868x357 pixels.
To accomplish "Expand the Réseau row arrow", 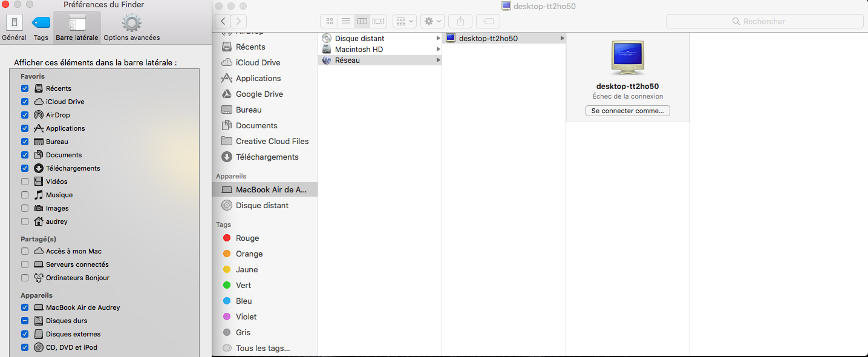I will pos(438,60).
